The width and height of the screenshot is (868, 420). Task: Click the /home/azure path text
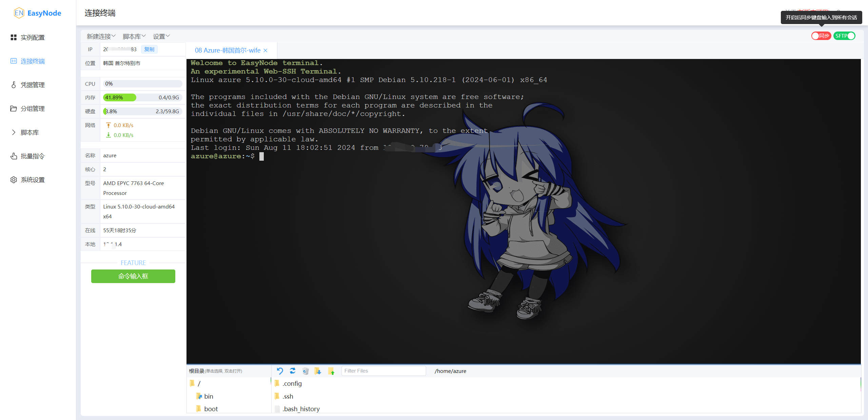point(450,371)
